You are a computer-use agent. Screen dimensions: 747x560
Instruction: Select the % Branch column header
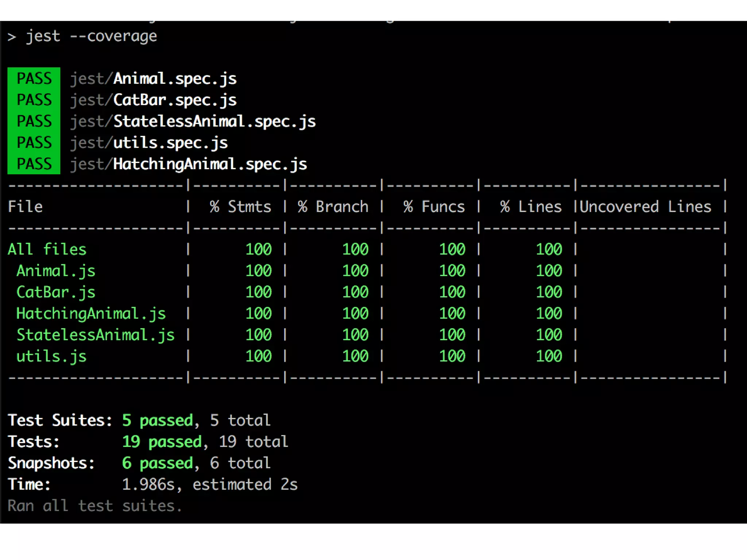coord(333,207)
